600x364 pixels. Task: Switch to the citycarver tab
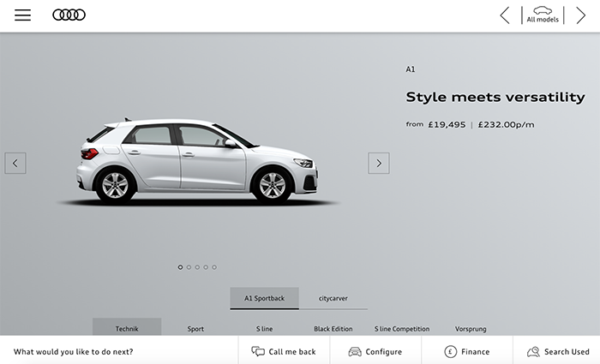click(333, 298)
